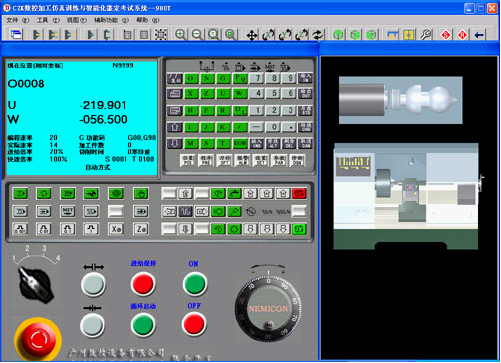Viewport: 501px width, 363px height.
Task: Click the zoom out magnifier icon
Action: [197, 35]
